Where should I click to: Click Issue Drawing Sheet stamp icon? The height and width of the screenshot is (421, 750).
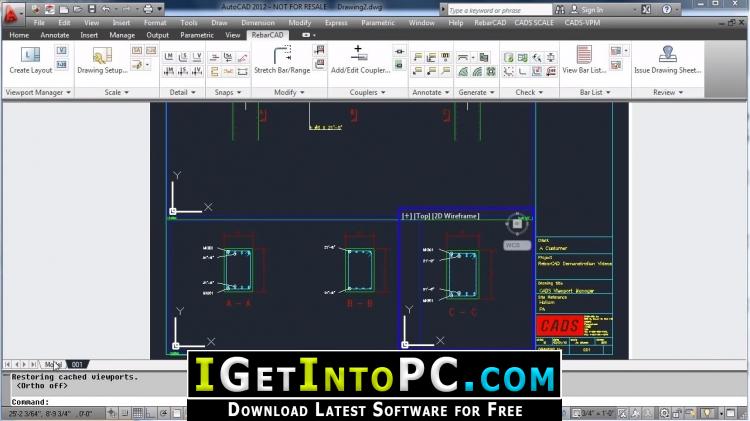667,54
